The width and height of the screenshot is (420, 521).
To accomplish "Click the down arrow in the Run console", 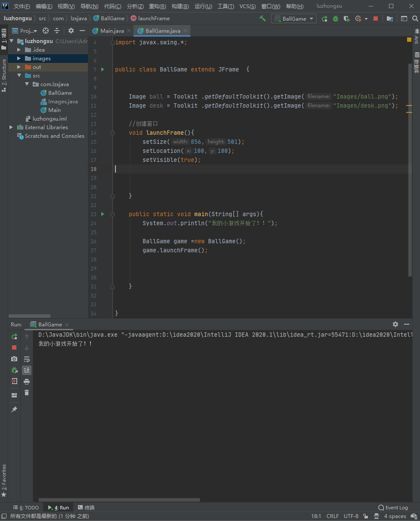I will pos(27,347).
